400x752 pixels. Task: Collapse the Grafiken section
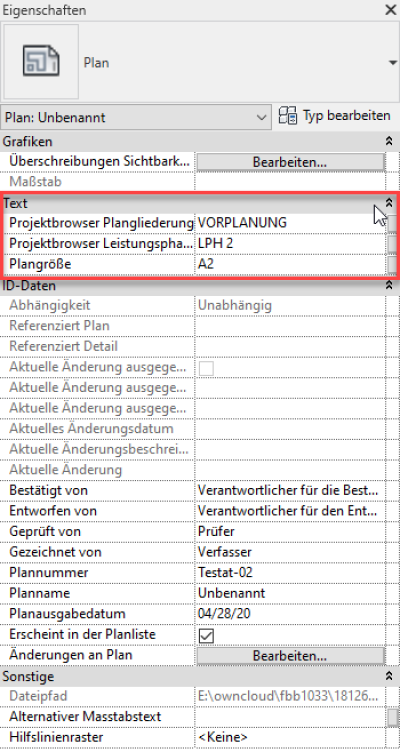pos(389,141)
